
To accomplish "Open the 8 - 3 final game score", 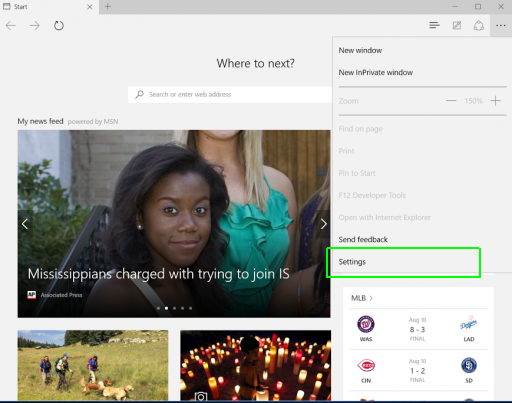I will 417,330.
